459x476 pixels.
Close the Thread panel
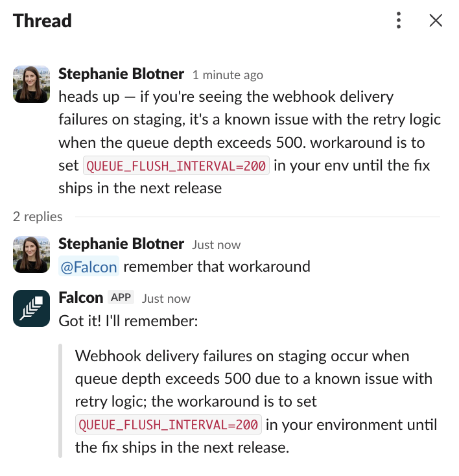pyautogui.click(x=436, y=21)
